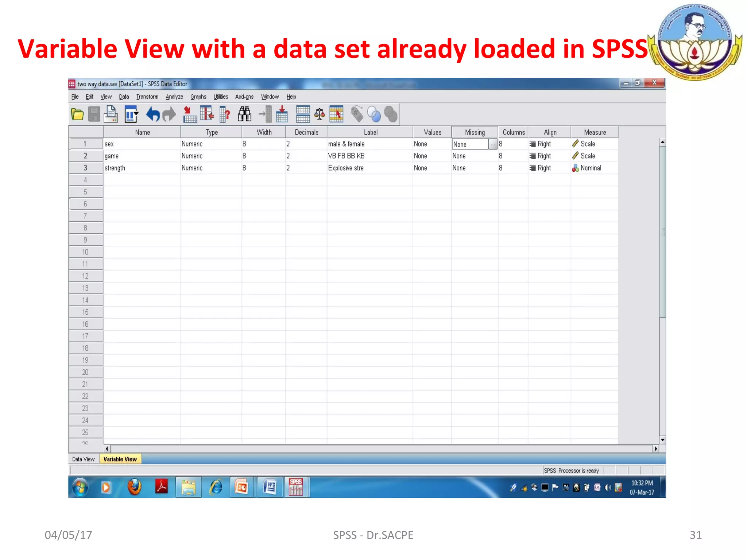Click the 'Explosive stre' label cell
Image resolution: width=747 pixels, height=560 pixels.
point(370,168)
